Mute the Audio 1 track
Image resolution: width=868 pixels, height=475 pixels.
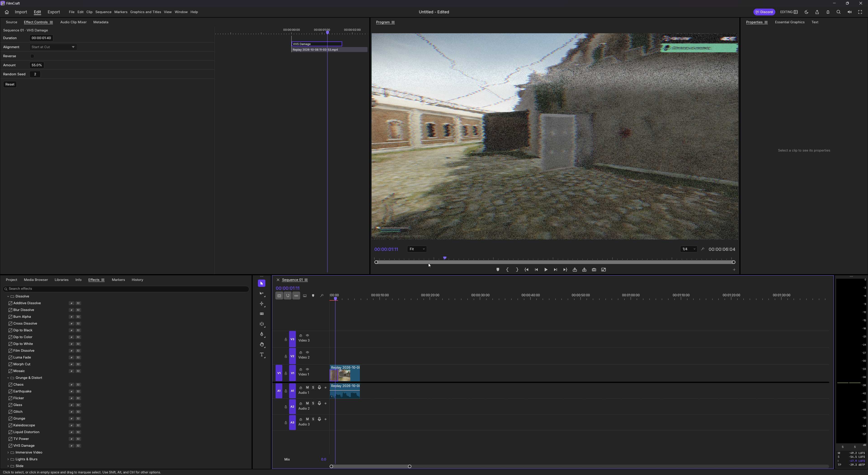(307, 387)
